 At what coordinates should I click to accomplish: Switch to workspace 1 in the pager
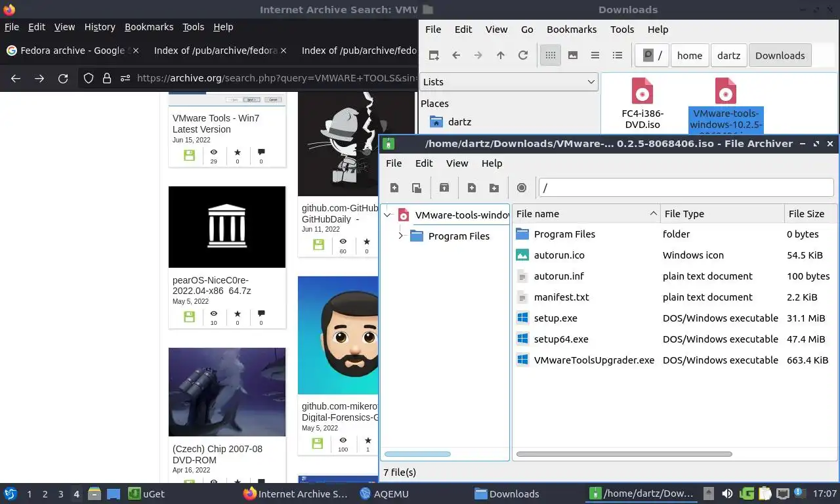pos(29,494)
